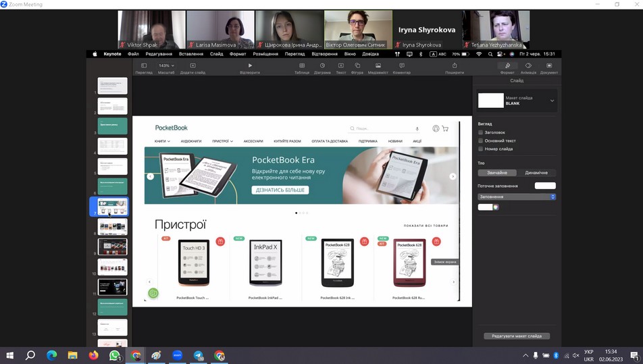This screenshot has height=364, width=643.
Task: Toggle the Номер слайда checkbox
Action: [x=481, y=149]
